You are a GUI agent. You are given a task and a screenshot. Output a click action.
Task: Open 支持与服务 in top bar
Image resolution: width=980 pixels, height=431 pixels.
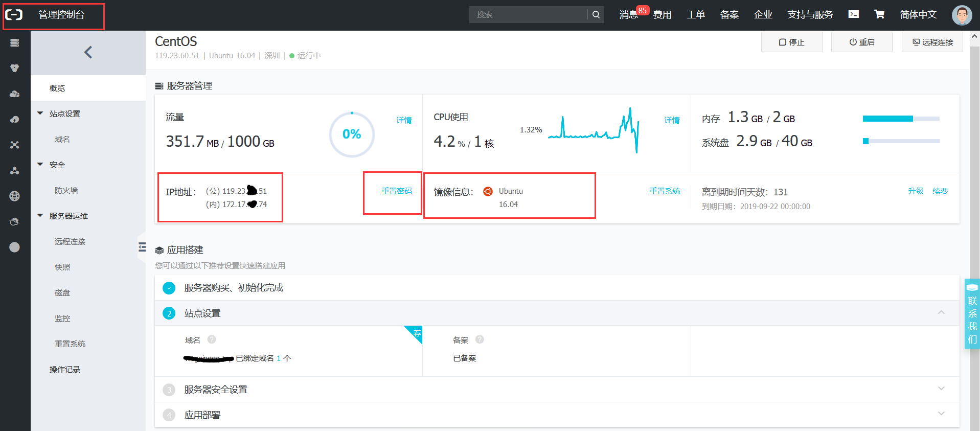[810, 15]
